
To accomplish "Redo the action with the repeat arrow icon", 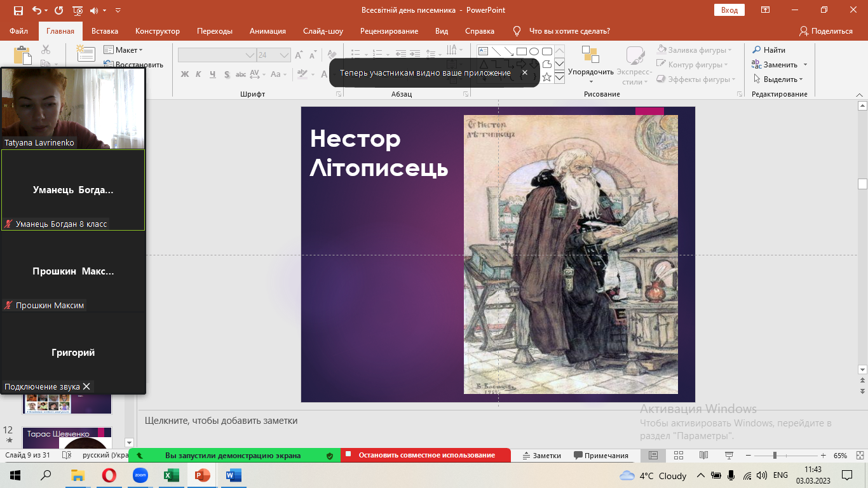I will click(x=58, y=11).
